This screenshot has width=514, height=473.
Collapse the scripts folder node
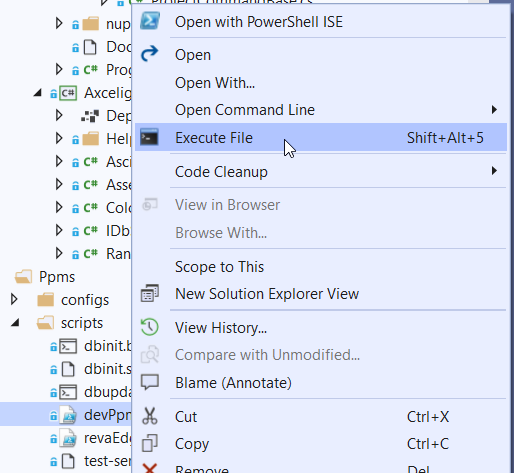coord(15,323)
